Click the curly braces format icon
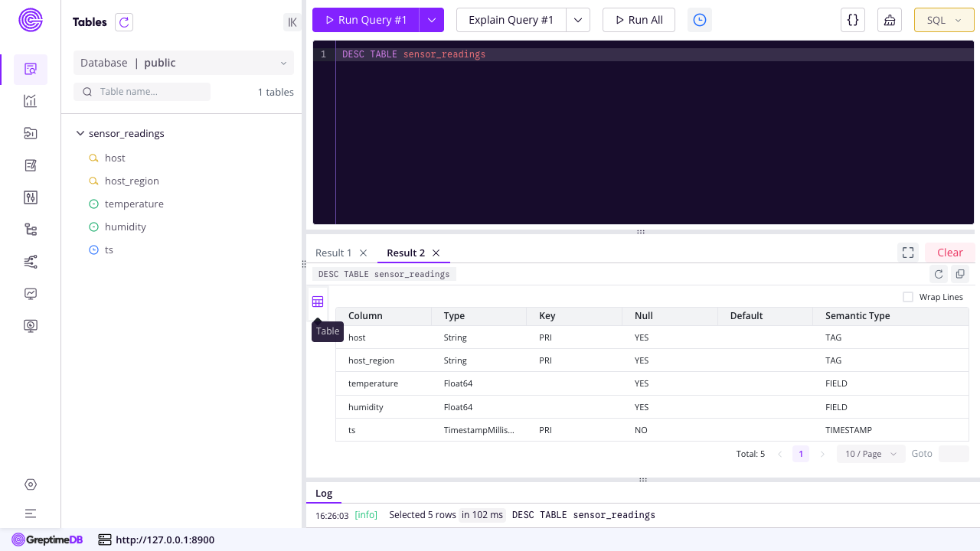This screenshot has width=980, height=551. pyautogui.click(x=853, y=20)
